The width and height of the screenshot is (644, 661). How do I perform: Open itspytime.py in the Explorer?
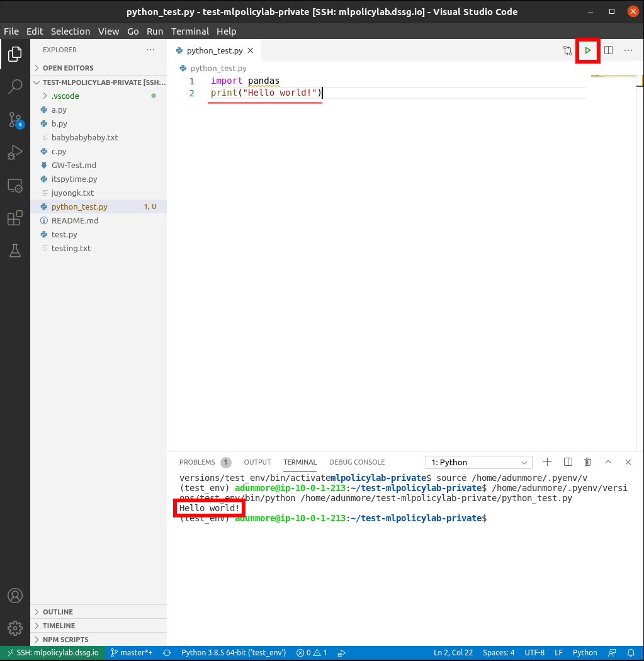(x=98, y=179)
